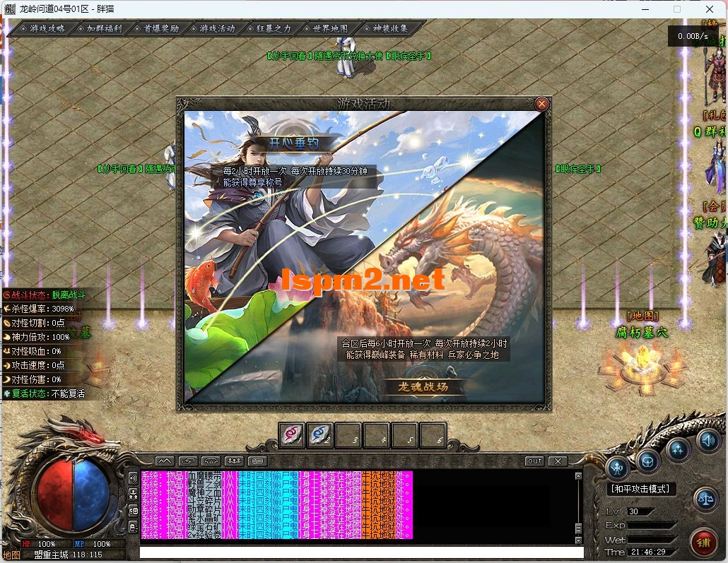Select empty hotbar slot 3

tap(348, 435)
